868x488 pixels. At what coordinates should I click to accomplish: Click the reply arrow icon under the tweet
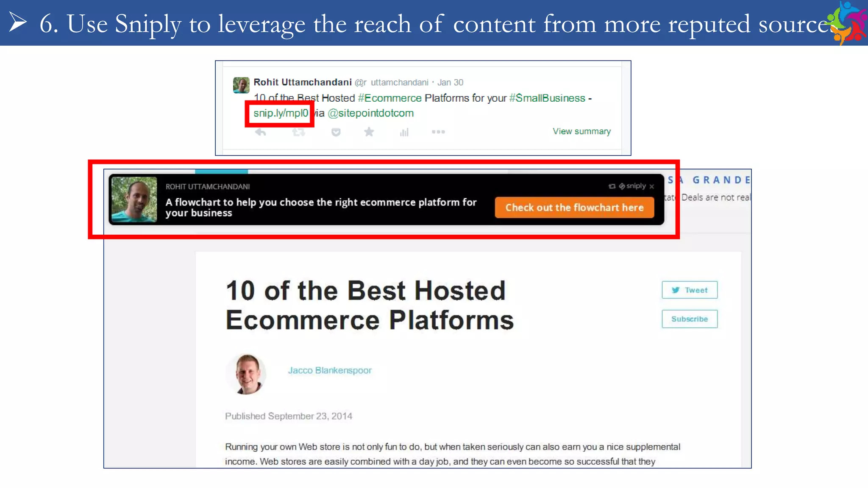pos(261,132)
